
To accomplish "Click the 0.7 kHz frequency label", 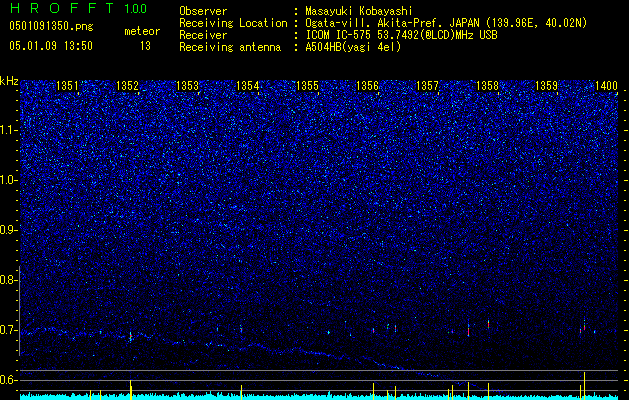I will pyautogui.click(x=9, y=330).
